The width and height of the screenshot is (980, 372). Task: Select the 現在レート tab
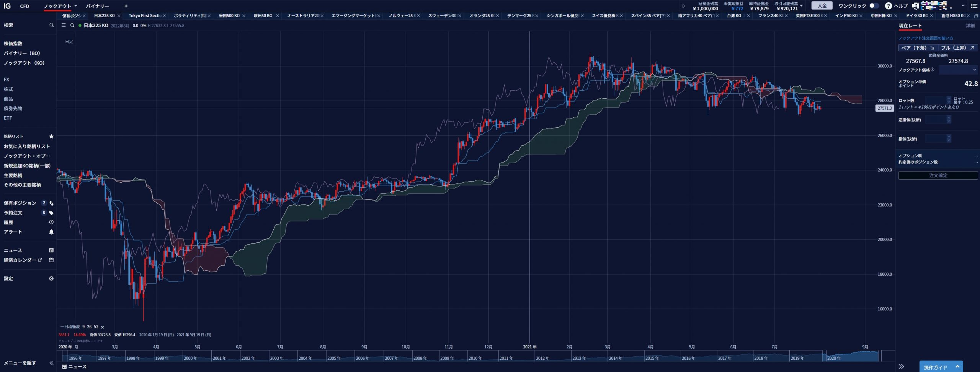tap(910, 26)
